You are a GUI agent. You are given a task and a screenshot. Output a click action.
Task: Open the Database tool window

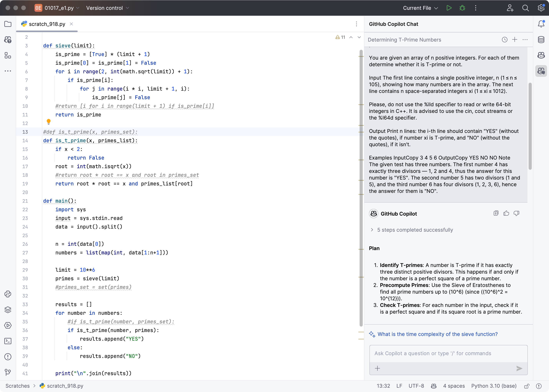coord(541,40)
